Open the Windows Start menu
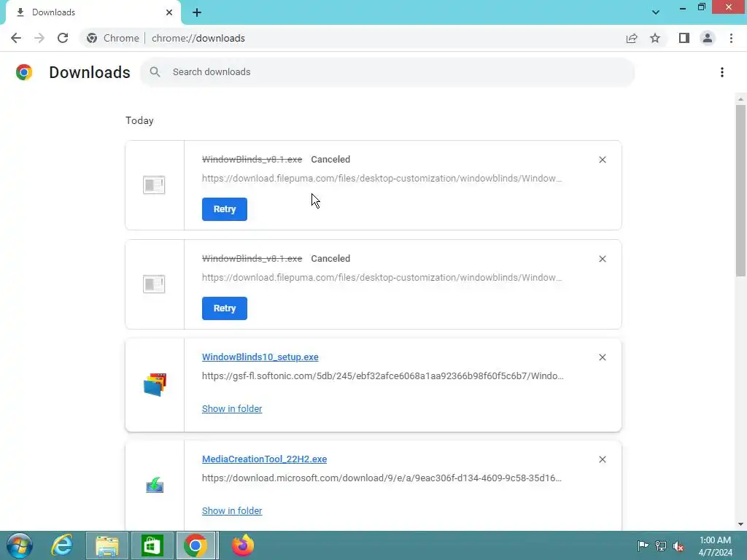 [x=19, y=545]
